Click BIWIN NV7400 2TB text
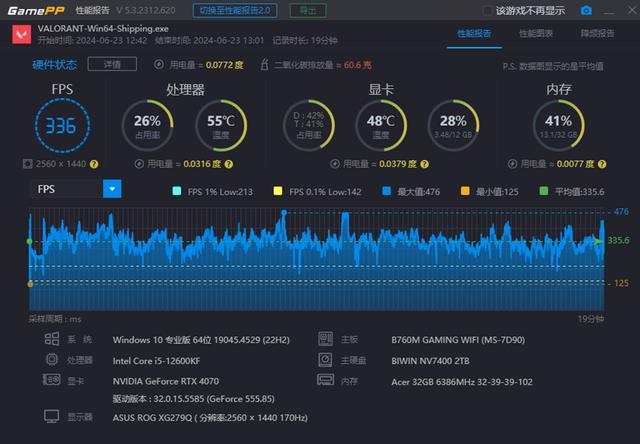 430,361
